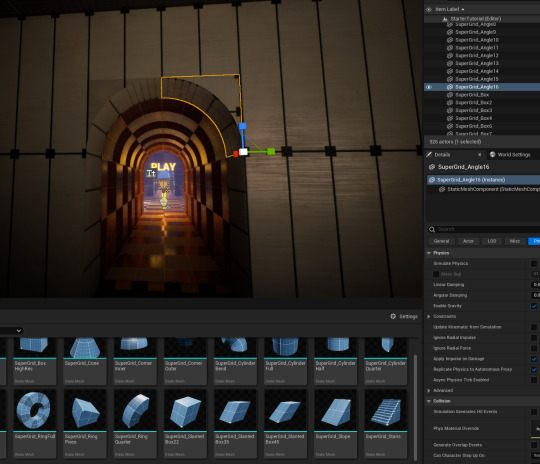
Task: Expand the Advanced physics section
Action: pyautogui.click(x=429, y=391)
